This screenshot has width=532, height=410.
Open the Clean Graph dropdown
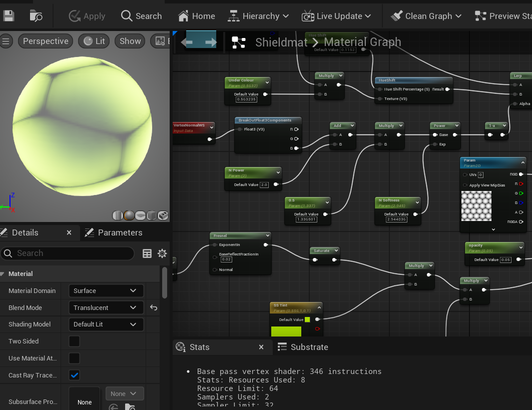pos(426,16)
